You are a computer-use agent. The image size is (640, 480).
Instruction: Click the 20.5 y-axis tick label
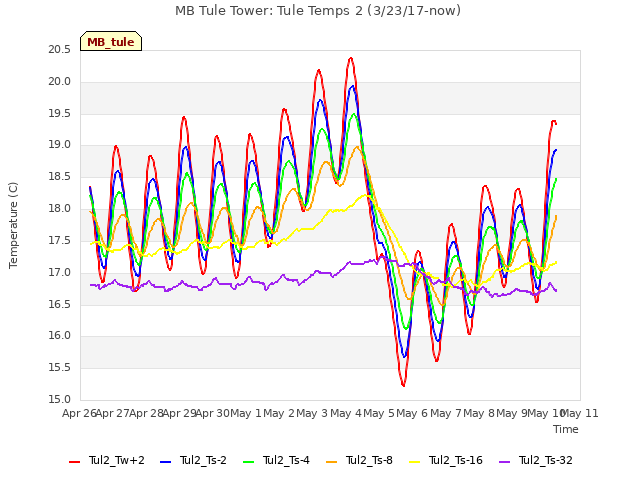click(x=60, y=50)
